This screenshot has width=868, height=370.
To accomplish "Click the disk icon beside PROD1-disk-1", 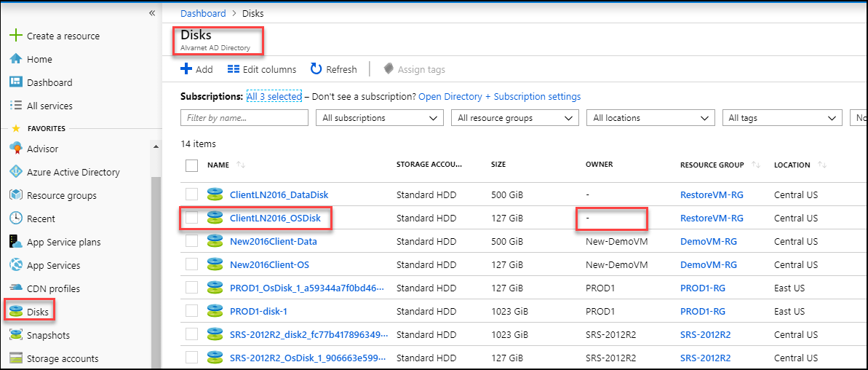I will point(215,311).
